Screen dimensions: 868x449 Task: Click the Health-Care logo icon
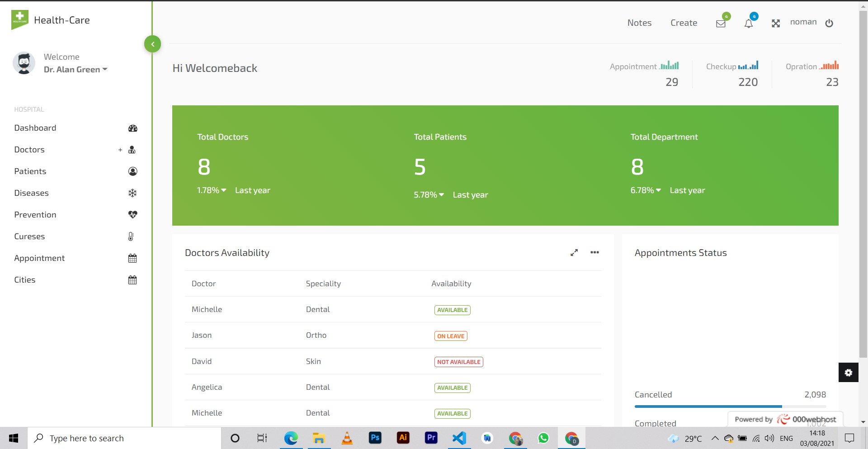19,19
